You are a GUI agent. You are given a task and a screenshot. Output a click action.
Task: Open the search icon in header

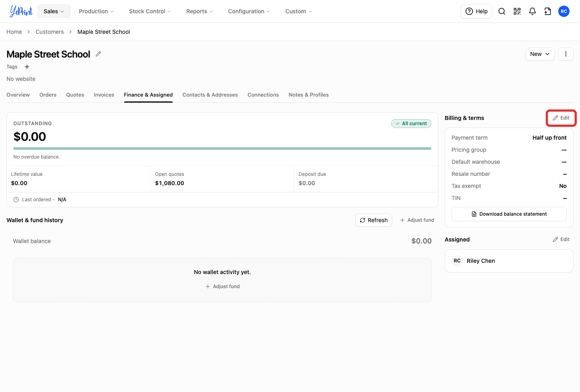[x=502, y=11]
